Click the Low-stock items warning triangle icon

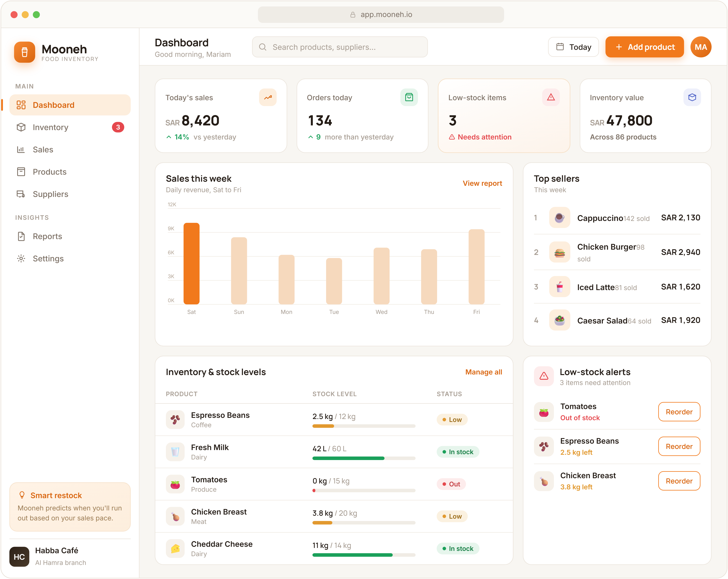pyautogui.click(x=551, y=97)
